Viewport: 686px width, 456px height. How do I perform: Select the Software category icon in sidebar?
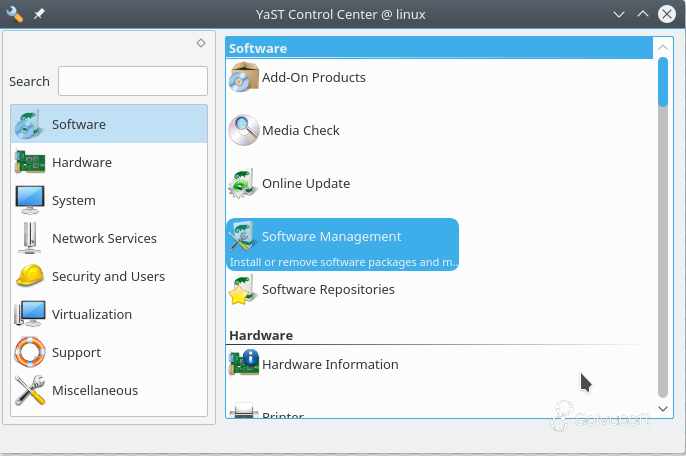click(x=29, y=124)
